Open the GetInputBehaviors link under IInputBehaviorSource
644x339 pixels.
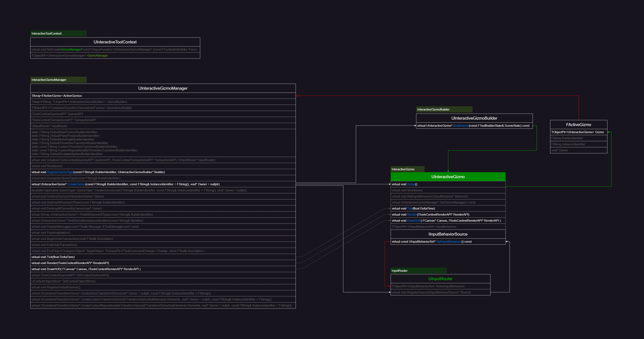(x=448, y=242)
